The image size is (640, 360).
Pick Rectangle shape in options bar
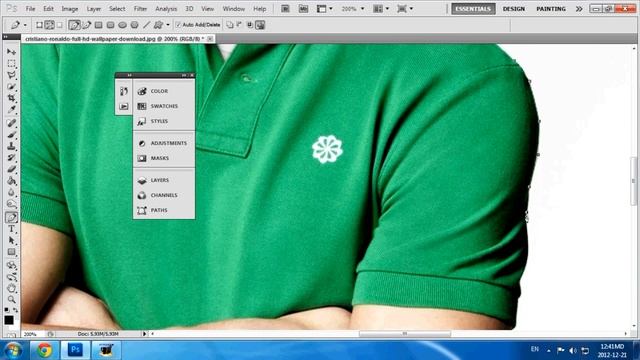point(98,25)
